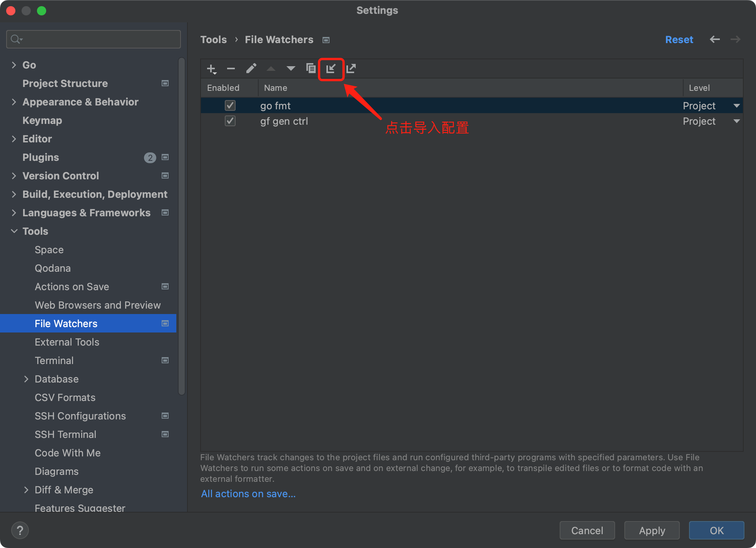Click the Move Down arrow icon

(x=291, y=69)
